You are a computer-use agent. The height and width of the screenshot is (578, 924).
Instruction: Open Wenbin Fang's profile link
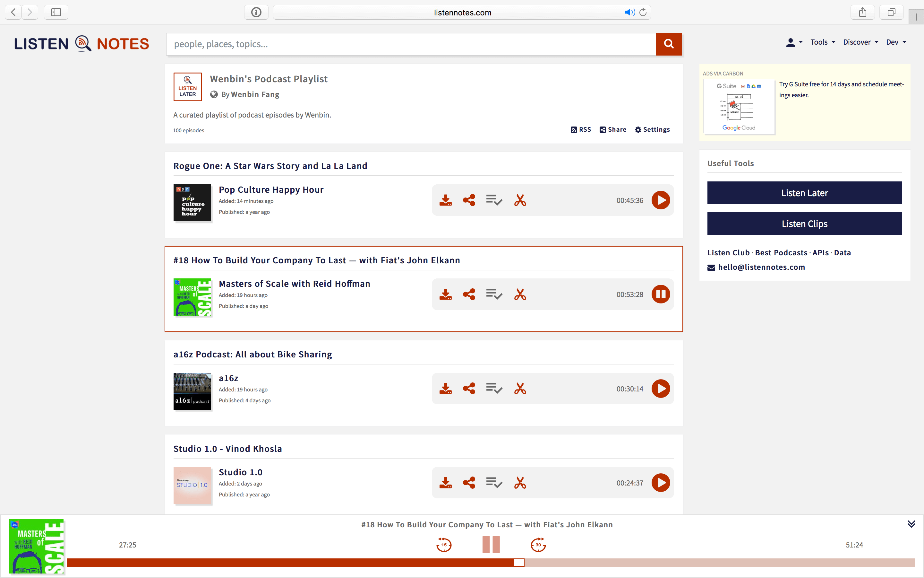tap(255, 94)
